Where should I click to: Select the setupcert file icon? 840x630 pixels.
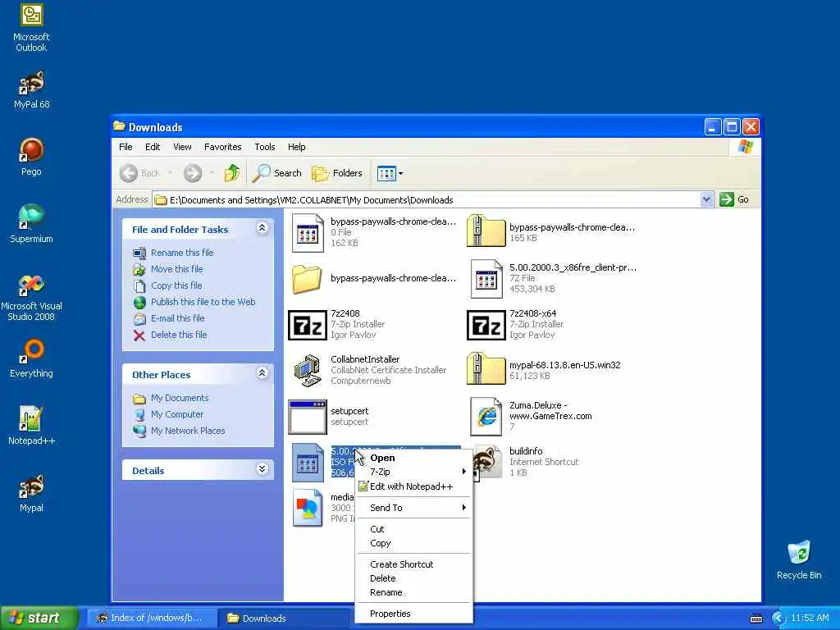pyautogui.click(x=307, y=416)
